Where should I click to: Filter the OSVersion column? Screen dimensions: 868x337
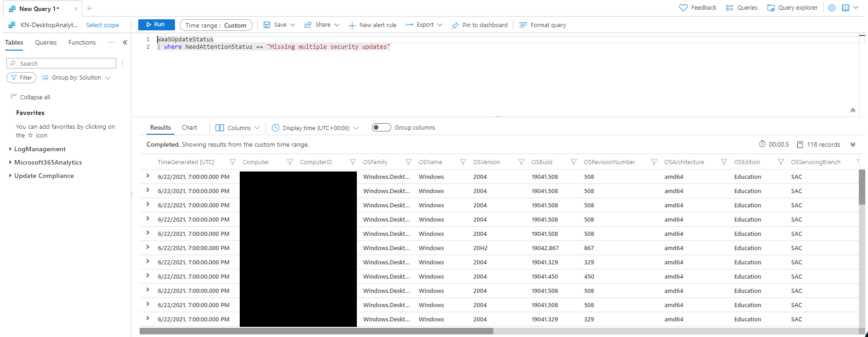tap(521, 162)
